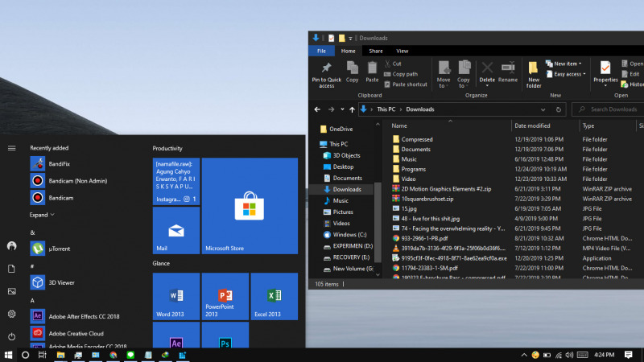Click the refresh button in address bar

[558, 109]
